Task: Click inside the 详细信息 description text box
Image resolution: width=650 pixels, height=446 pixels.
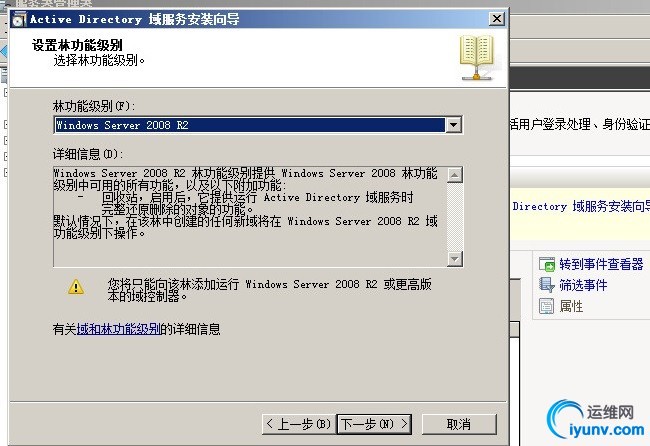Action: 250,217
